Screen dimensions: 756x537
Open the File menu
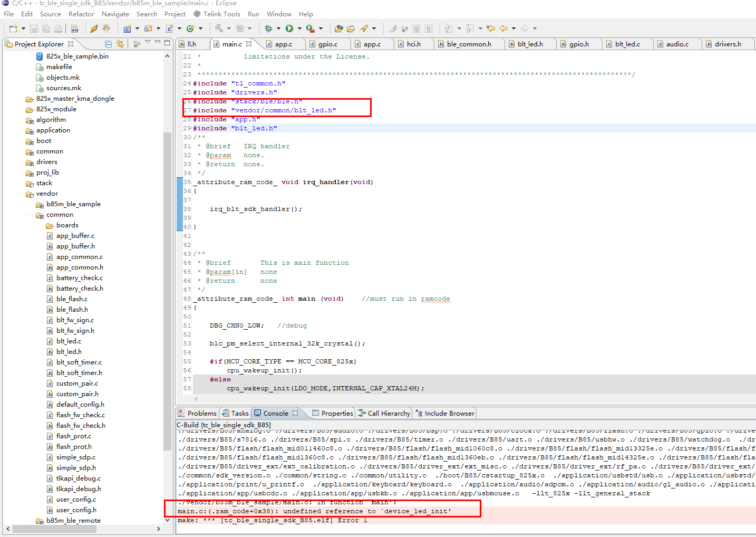(x=8, y=14)
